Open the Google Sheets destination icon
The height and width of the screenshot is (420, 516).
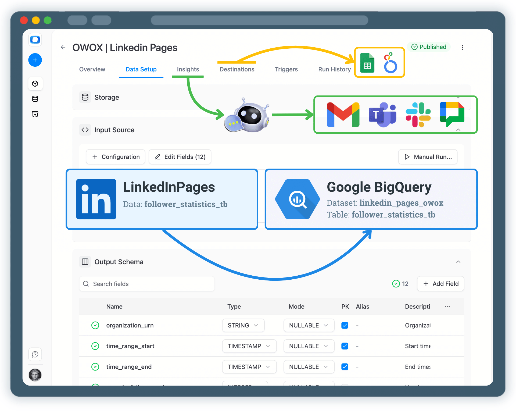pyautogui.click(x=368, y=62)
